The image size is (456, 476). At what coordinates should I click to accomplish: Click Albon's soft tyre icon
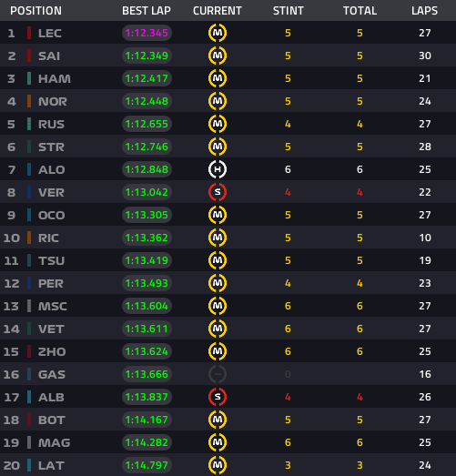pyautogui.click(x=218, y=397)
